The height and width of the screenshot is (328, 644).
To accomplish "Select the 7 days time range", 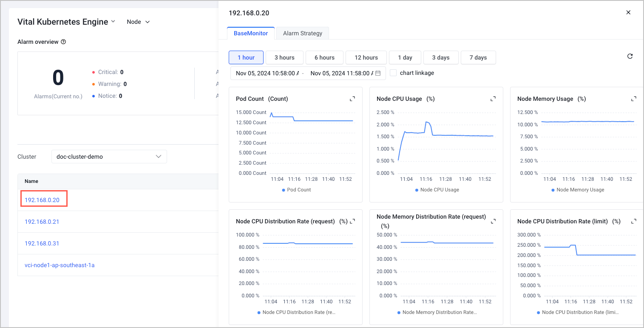I will tap(478, 57).
